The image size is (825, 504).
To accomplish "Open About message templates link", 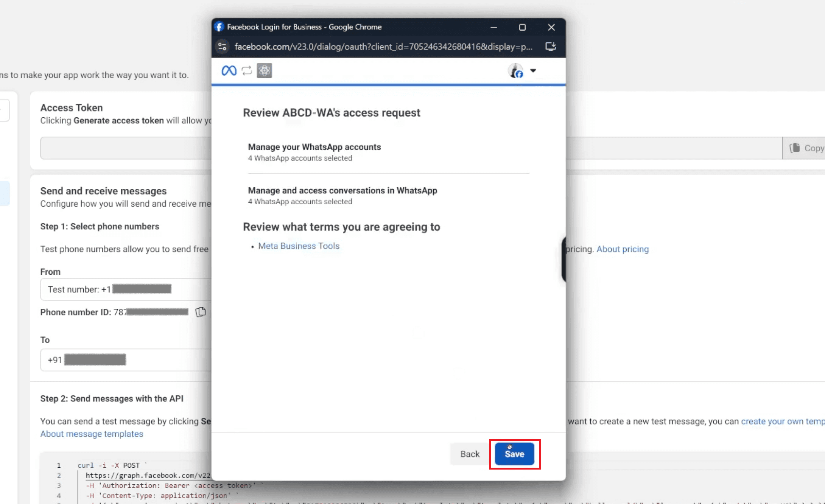I will point(92,434).
